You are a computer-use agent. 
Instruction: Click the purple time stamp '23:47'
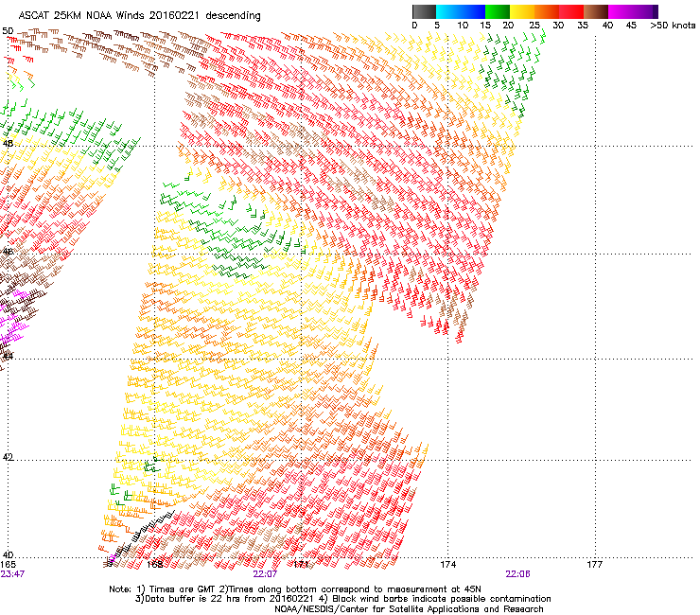click(x=12, y=574)
